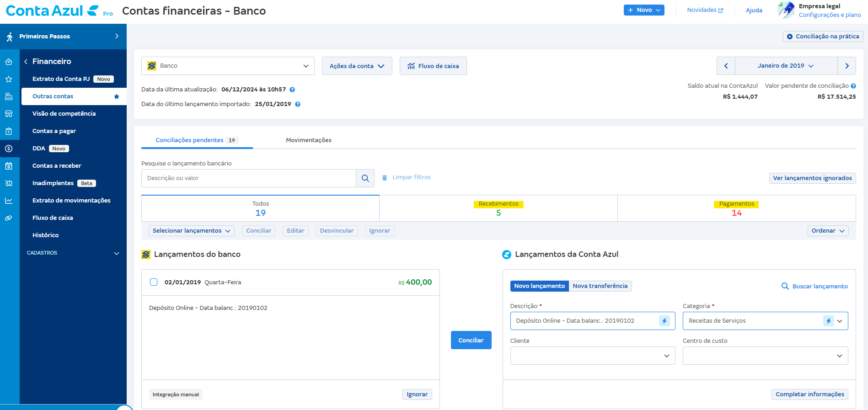
Task: Click the Descrição ou valor search field
Action: [248, 178]
